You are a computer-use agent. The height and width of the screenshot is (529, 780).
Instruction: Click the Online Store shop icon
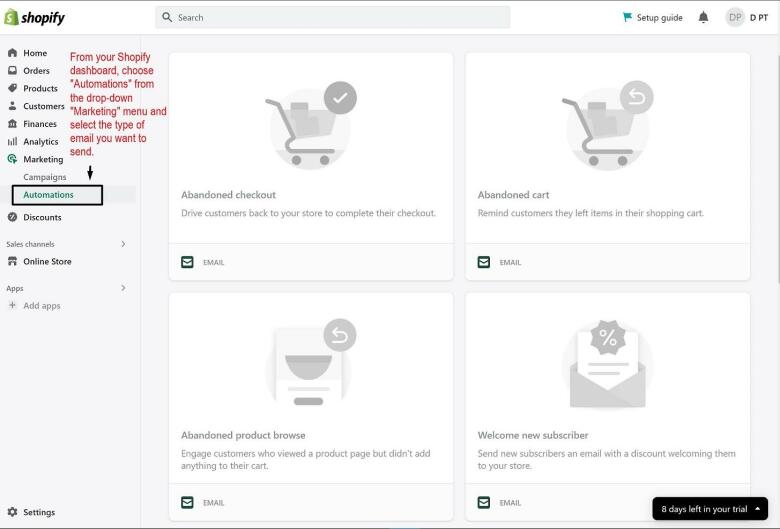pos(12,261)
